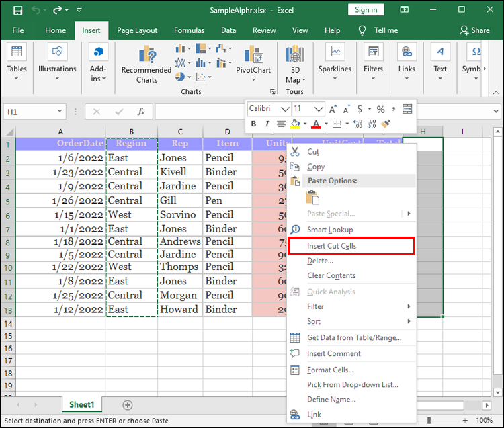Click the Increase Font Size icon
The image size is (504, 428).
pos(333,109)
